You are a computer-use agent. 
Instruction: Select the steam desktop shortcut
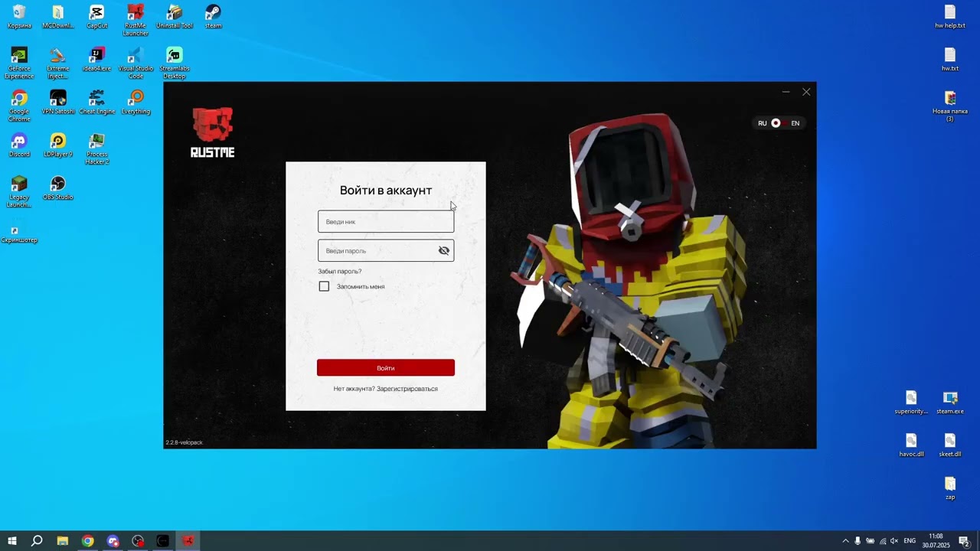tap(213, 17)
